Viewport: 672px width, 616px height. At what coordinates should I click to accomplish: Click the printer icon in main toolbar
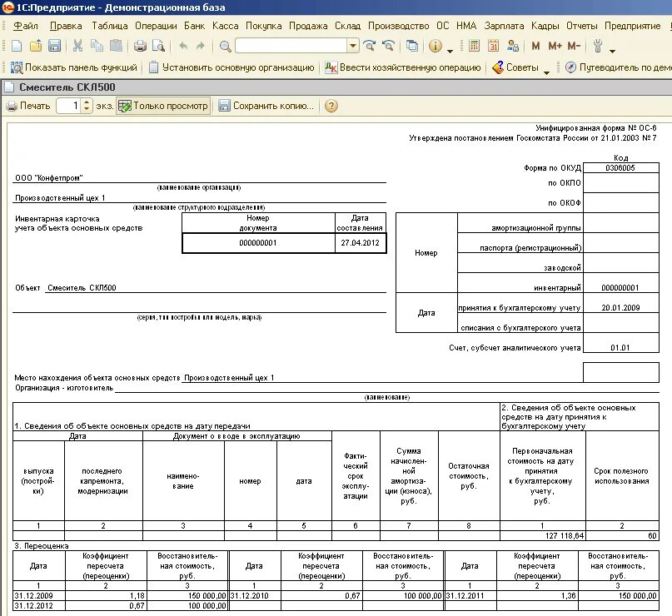tap(140, 46)
